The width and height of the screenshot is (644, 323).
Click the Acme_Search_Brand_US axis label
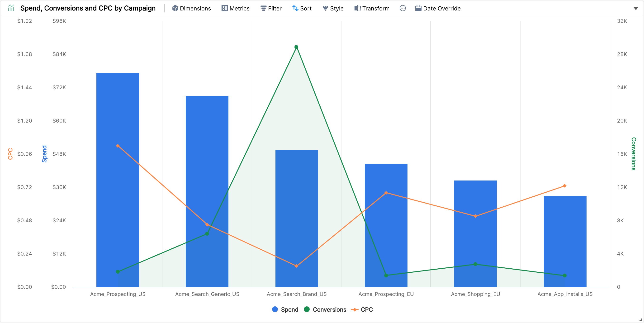coord(297,294)
